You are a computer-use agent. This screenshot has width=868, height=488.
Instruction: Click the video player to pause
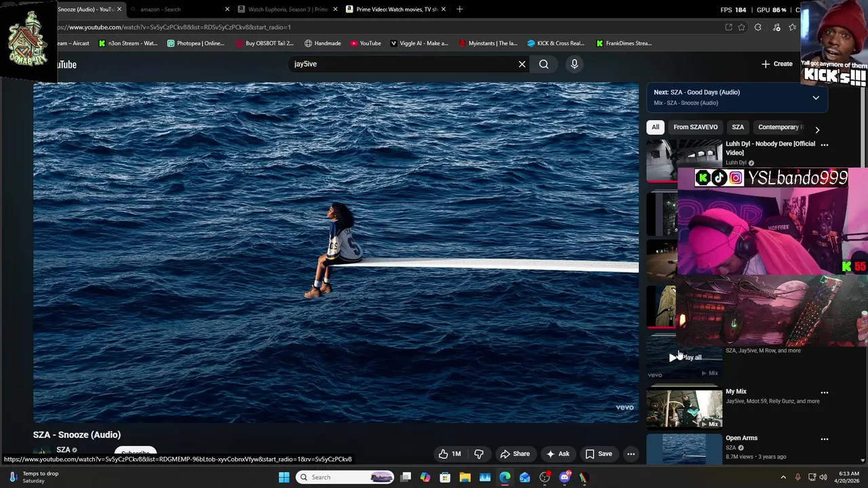click(x=336, y=253)
